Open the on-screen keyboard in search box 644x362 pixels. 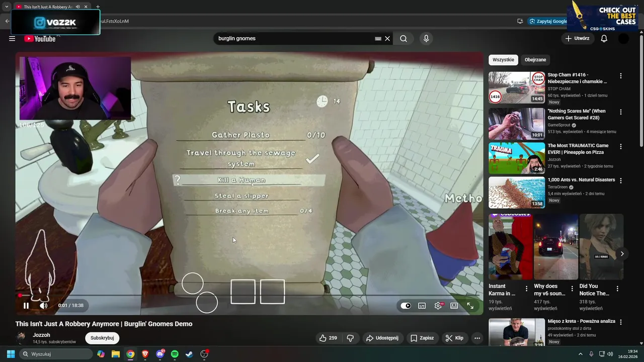tap(378, 39)
